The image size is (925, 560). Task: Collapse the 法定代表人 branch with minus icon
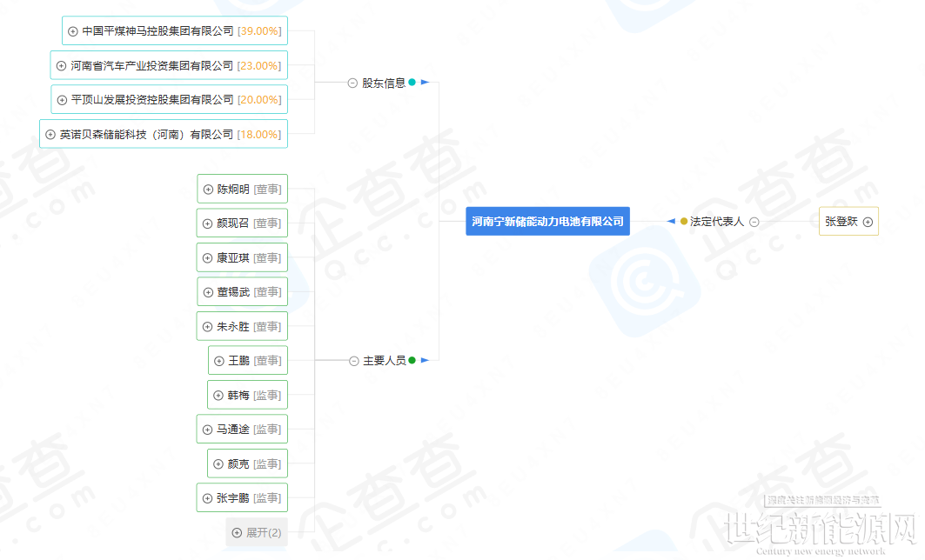click(754, 222)
